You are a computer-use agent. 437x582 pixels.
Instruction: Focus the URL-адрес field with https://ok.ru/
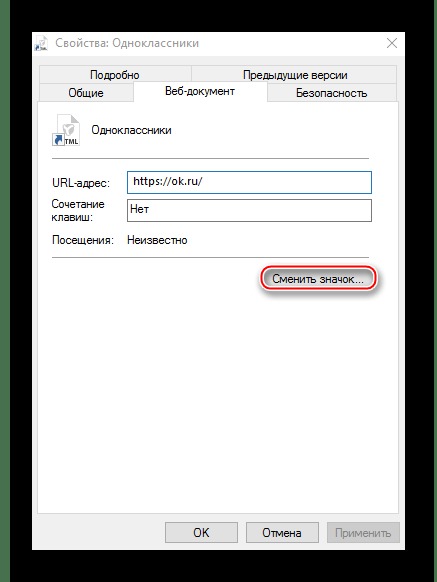coord(249,182)
